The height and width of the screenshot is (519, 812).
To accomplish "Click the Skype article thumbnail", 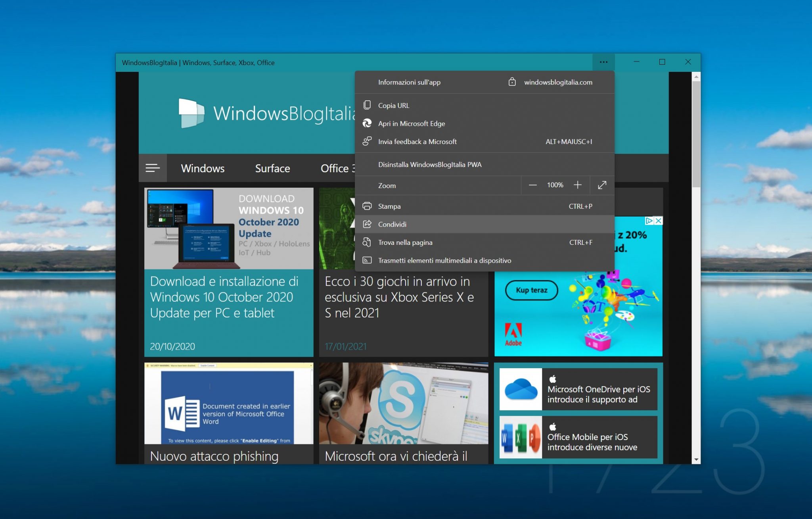I will [404, 403].
